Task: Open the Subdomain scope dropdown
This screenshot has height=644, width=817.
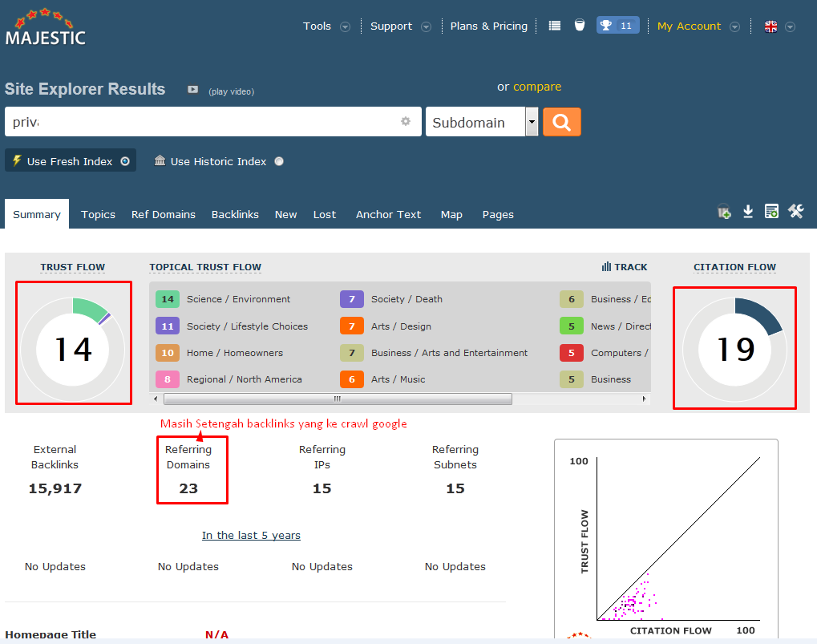Action: (482, 122)
